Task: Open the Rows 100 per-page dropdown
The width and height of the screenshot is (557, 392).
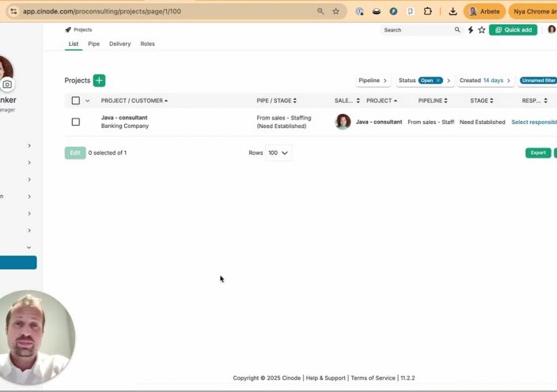Action: coord(278,153)
